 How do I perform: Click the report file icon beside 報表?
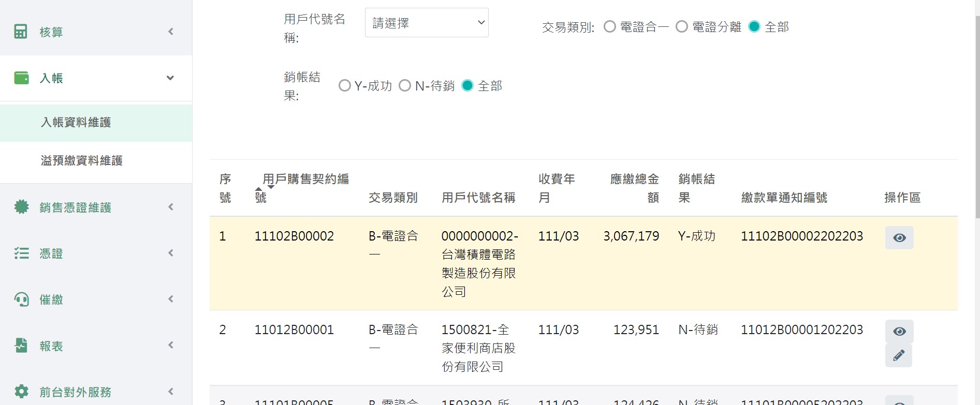point(21,346)
